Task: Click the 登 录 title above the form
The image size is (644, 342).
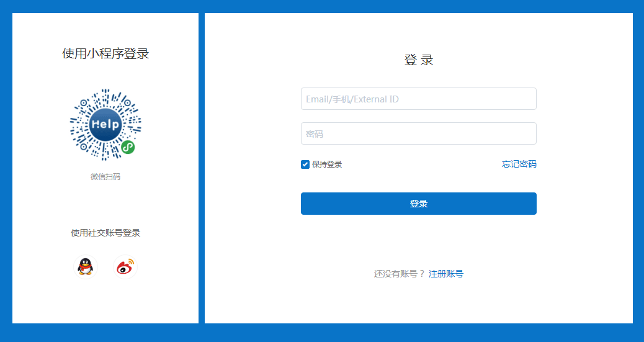Action: click(x=419, y=60)
